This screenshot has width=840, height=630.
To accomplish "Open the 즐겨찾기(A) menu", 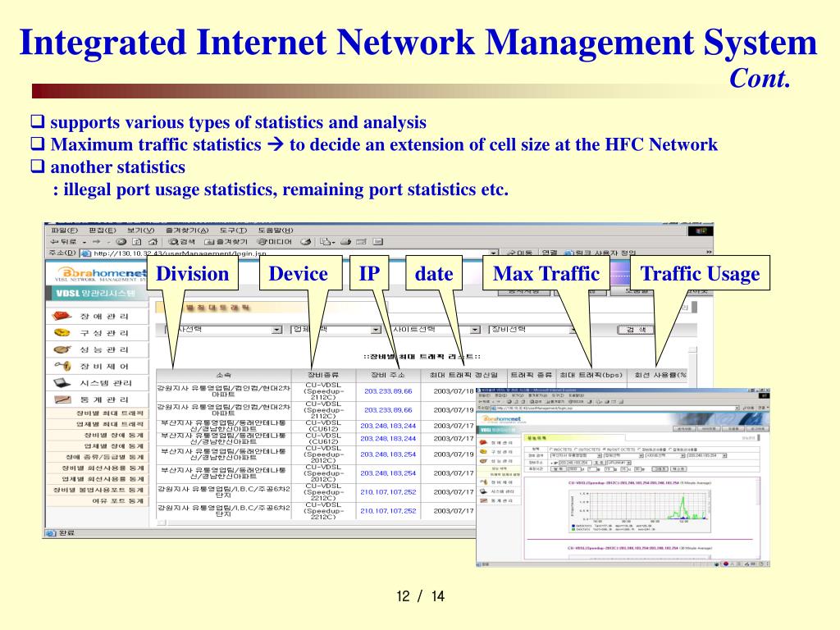I will tap(187, 231).
